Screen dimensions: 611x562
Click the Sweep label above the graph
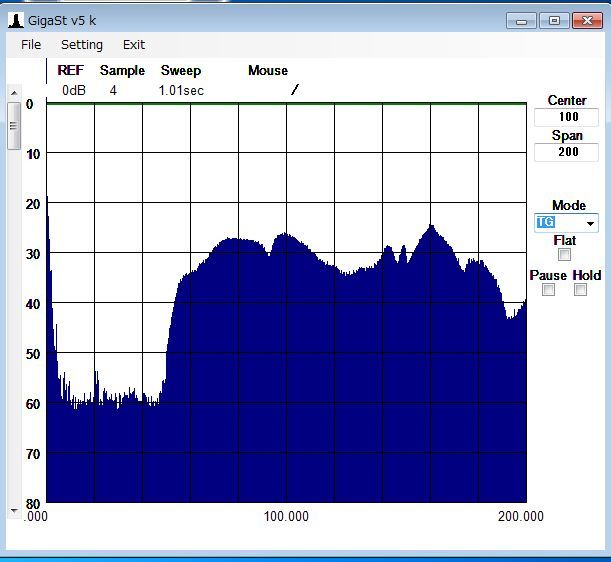(x=181, y=71)
